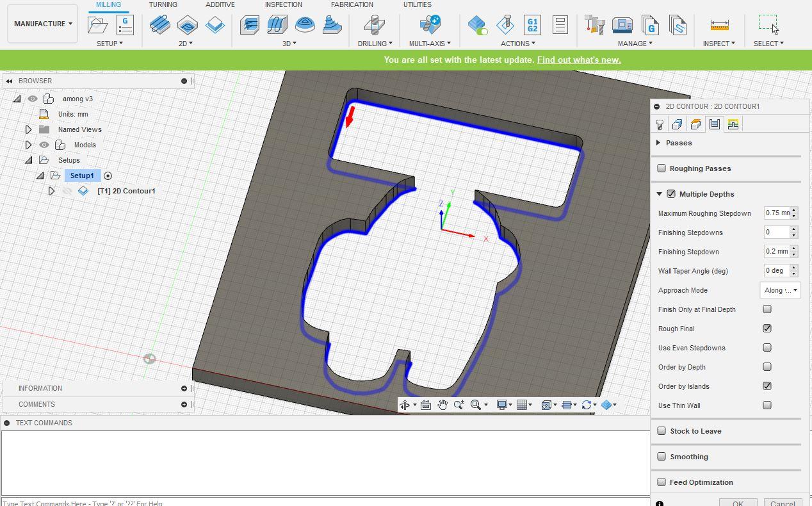Switch to the UTILITIES tab
Screen dimensions: 812x506
click(x=418, y=4)
